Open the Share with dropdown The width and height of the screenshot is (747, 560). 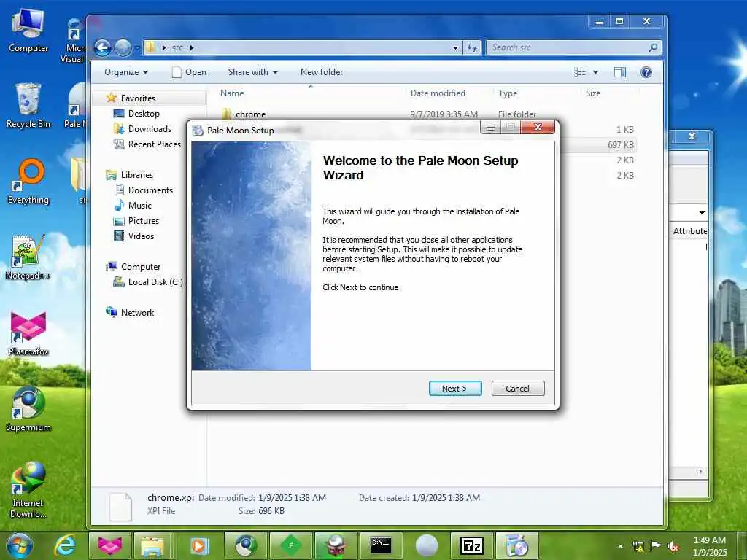tap(253, 72)
